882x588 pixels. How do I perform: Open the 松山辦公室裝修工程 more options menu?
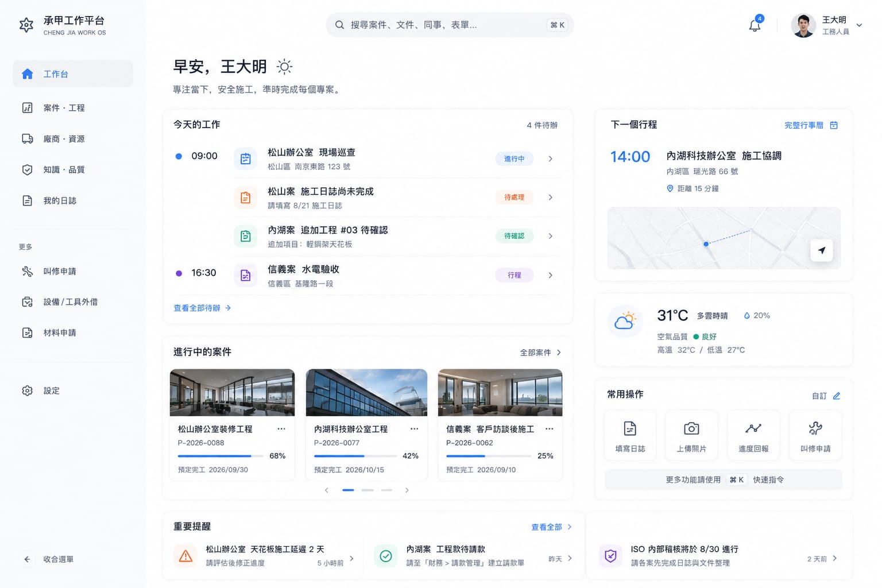pyautogui.click(x=281, y=429)
